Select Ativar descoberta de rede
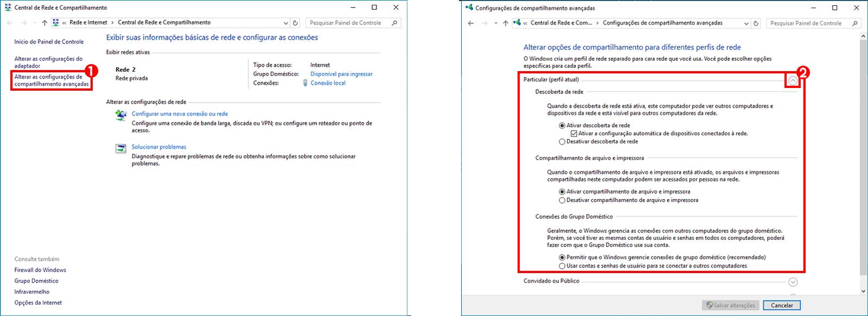This screenshot has height=316, width=868. coord(562,125)
